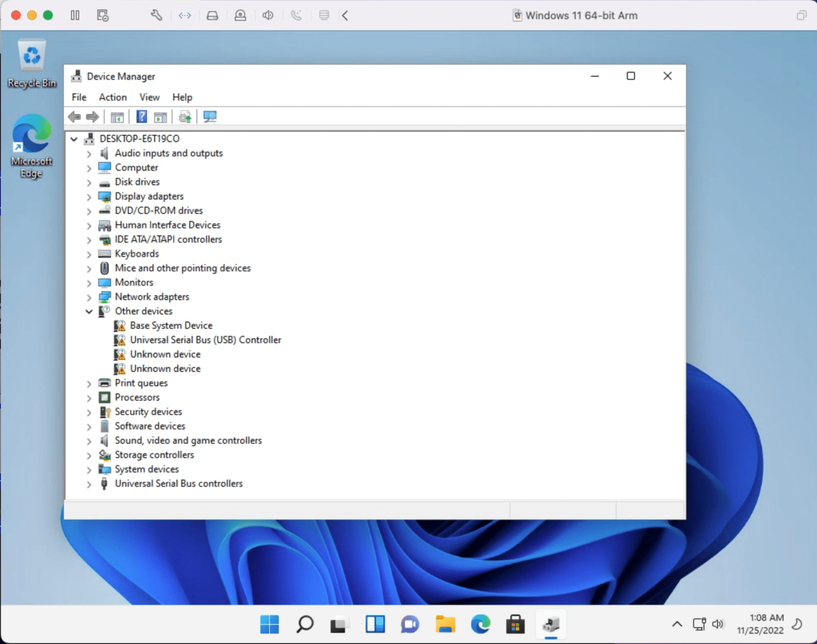Collapse the DESKTOP-E6T19CO root node
817x644 pixels.
coord(74,139)
